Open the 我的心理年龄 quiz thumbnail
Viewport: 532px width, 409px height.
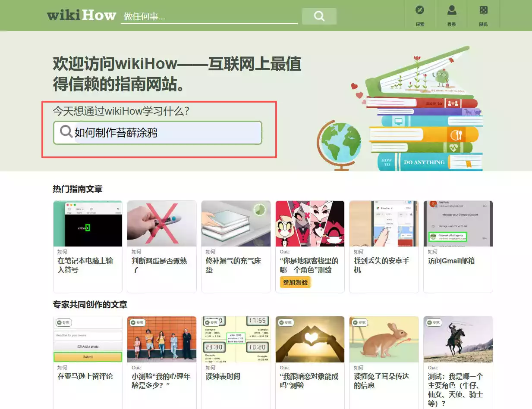click(x=162, y=339)
